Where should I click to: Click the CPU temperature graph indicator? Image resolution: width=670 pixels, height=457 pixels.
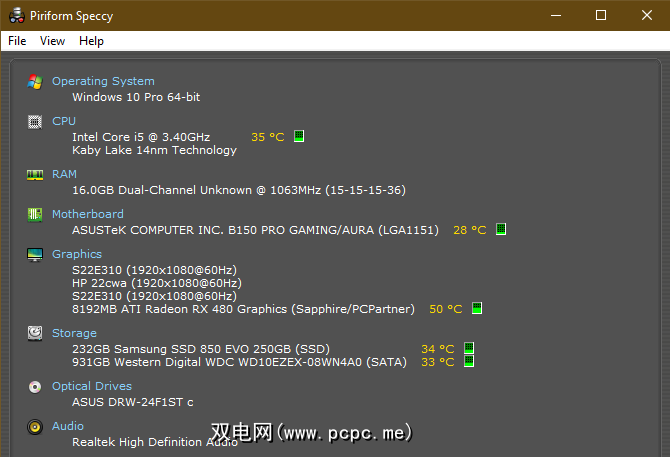[x=299, y=136]
